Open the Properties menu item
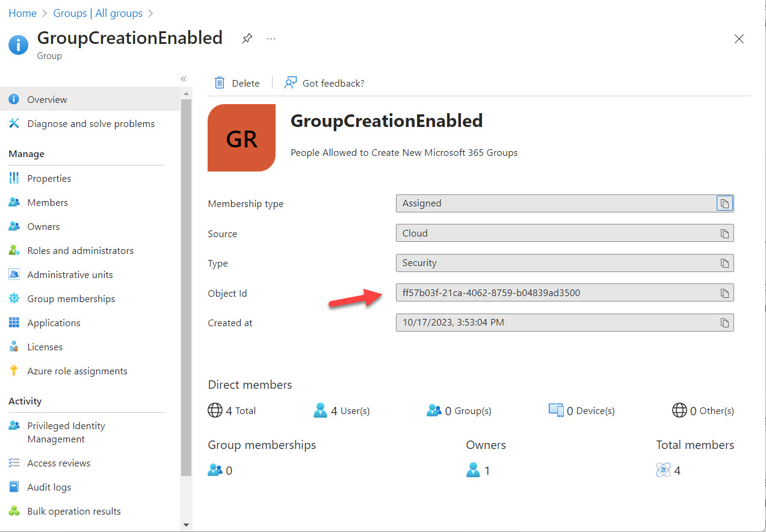Screen dimensions: 766x532 pyautogui.click(x=49, y=178)
